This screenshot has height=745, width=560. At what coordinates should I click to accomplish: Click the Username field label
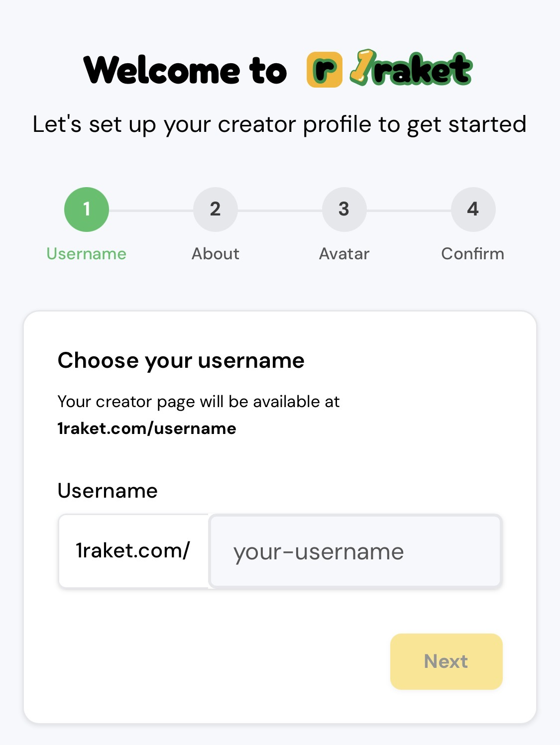(x=107, y=490)
